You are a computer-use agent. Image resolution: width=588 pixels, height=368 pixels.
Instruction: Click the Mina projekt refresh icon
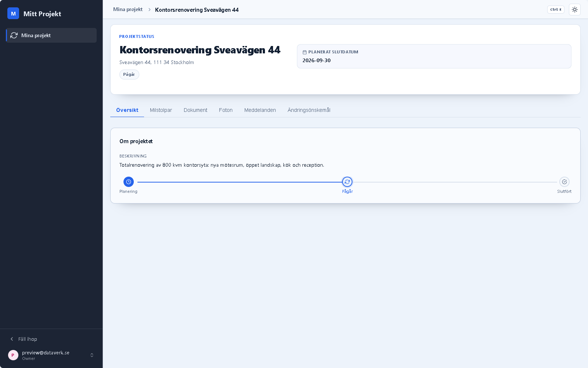(x=14, y=35)
